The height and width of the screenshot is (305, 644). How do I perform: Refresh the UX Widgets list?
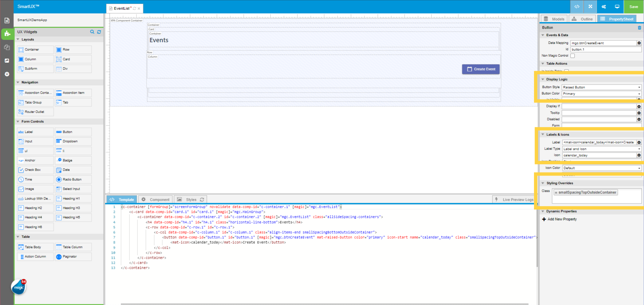click(x=99, y=32)
